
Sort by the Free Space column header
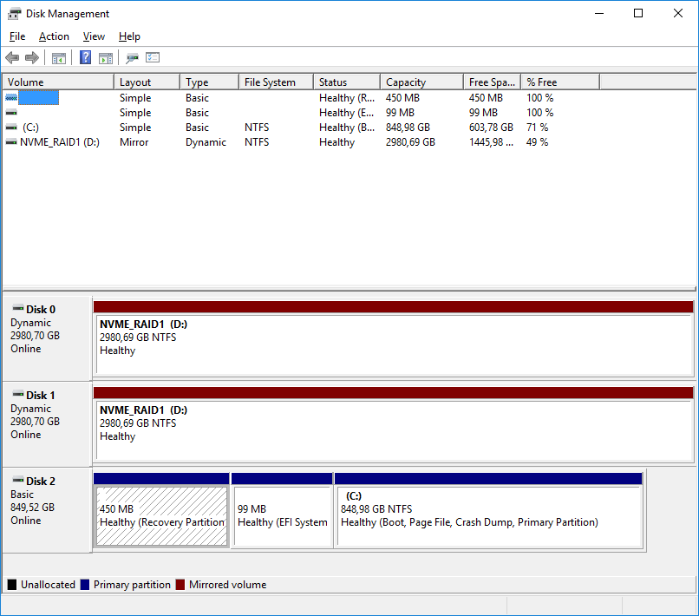492,82
